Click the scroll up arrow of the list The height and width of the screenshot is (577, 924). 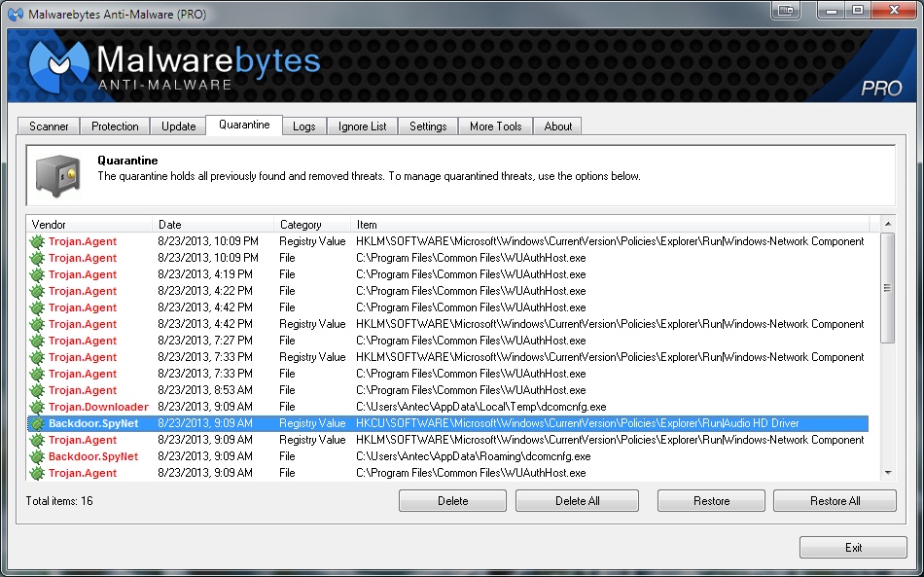[x=887, y=225]
